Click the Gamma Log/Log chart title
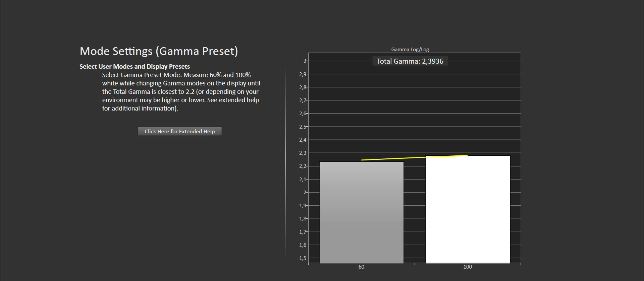644x281 pixels. click(410, 50)
